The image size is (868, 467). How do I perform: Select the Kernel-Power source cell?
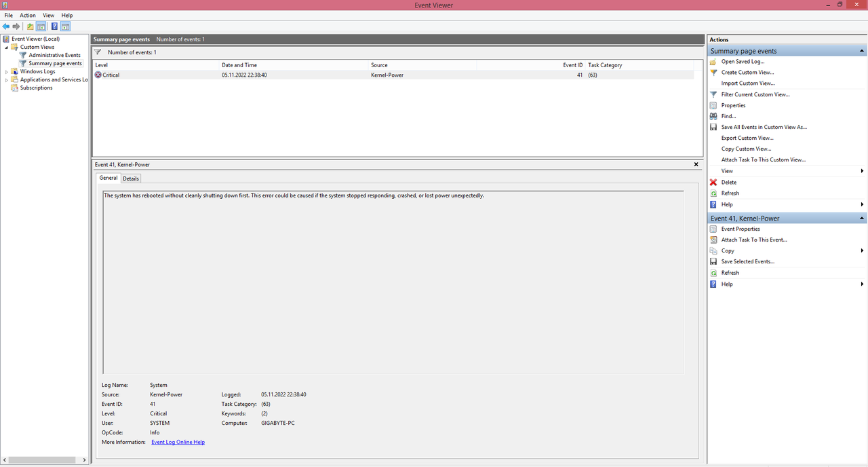click(387, 75)
